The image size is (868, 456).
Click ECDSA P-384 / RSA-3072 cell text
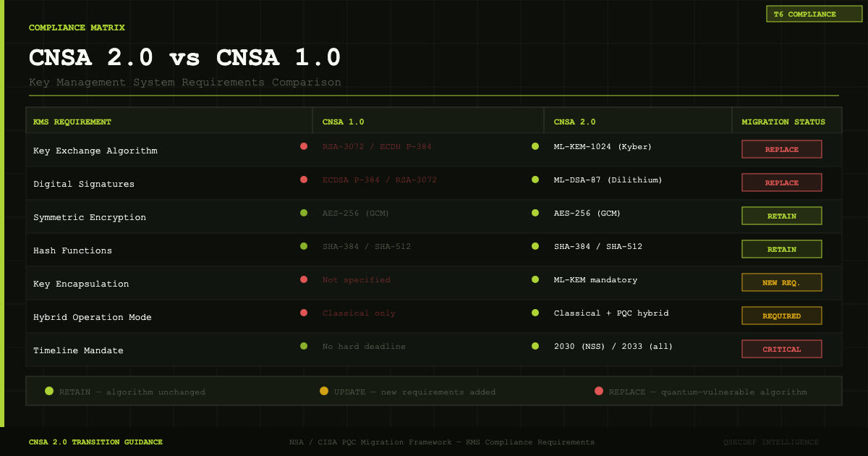pyautogui.click(x=380, y=180)
